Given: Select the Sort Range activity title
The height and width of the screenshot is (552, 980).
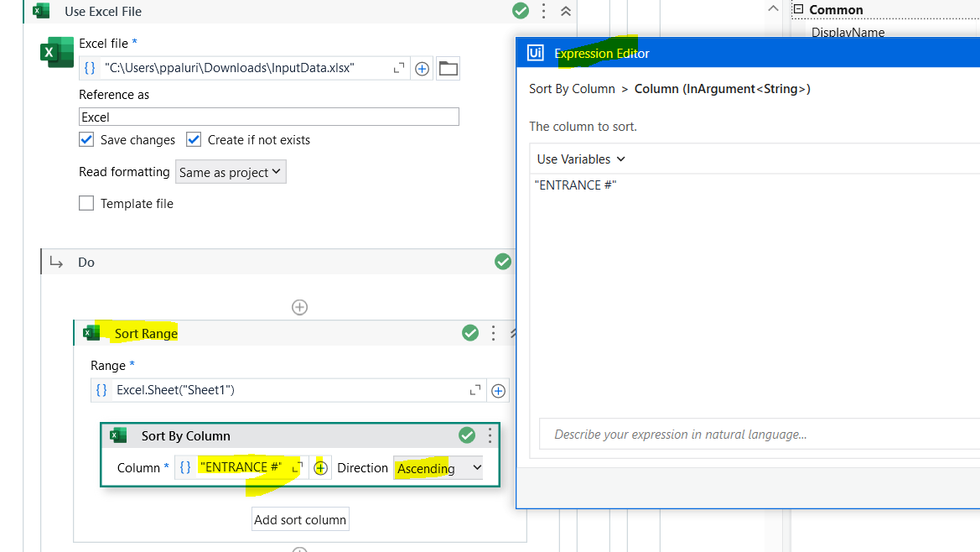Looking at the screenshot, I should 146,334.
